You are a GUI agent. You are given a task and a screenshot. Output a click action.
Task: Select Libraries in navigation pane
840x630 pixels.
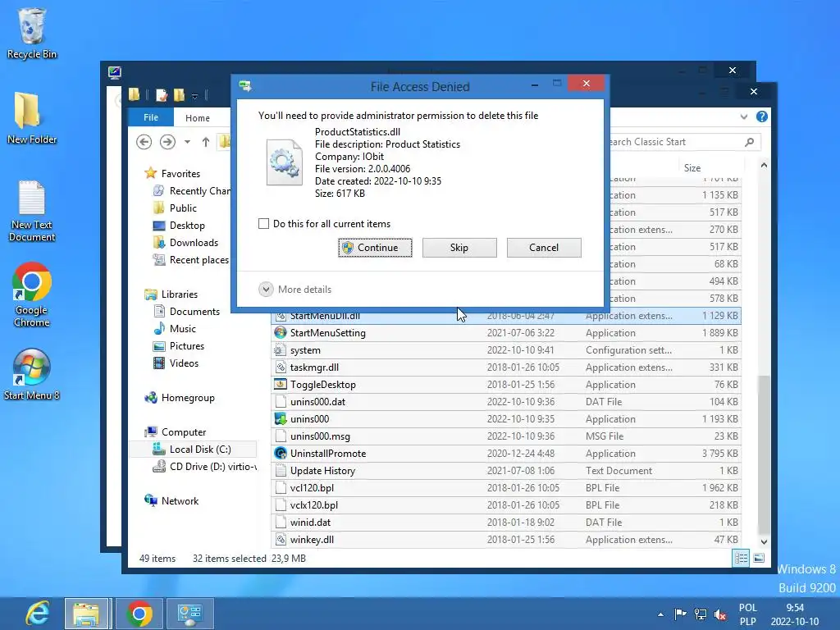click(180, 294)
